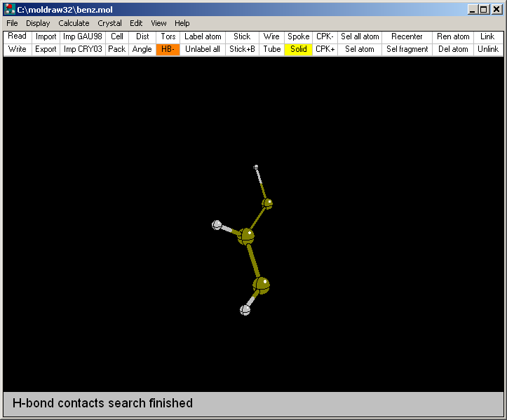Close the MolDraw window
Image resolution: width=507 pixels, height=420 pixels.
click(x=496, y=10)
